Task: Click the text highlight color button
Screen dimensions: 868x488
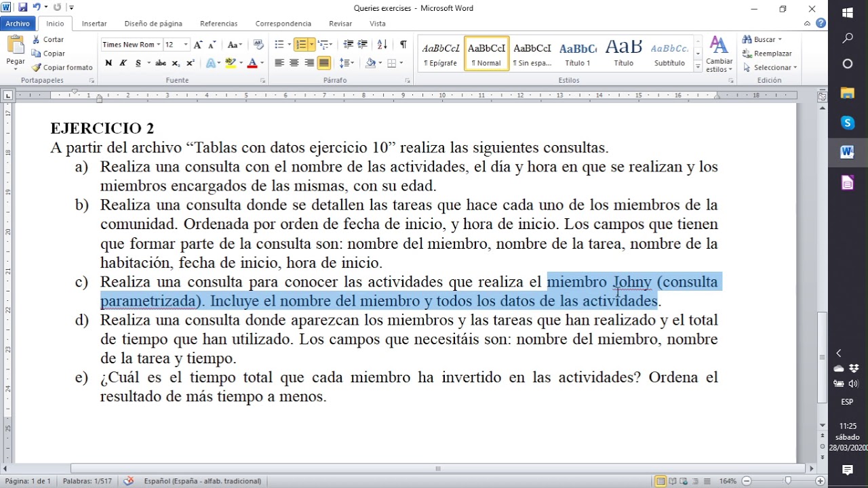Action: pos(231,63)
